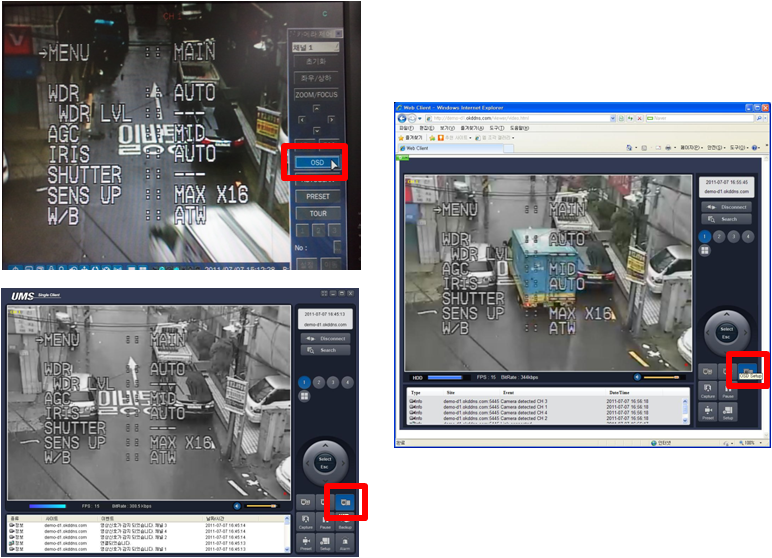Click the volume slider in UMS Single Client

click(x=260, y=506)
